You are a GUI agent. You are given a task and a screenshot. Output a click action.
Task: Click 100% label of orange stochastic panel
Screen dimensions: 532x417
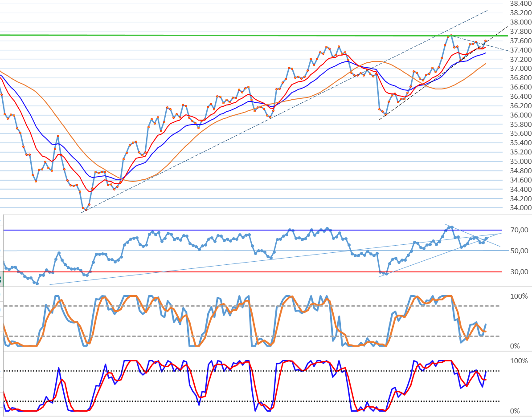coord(519,296)
